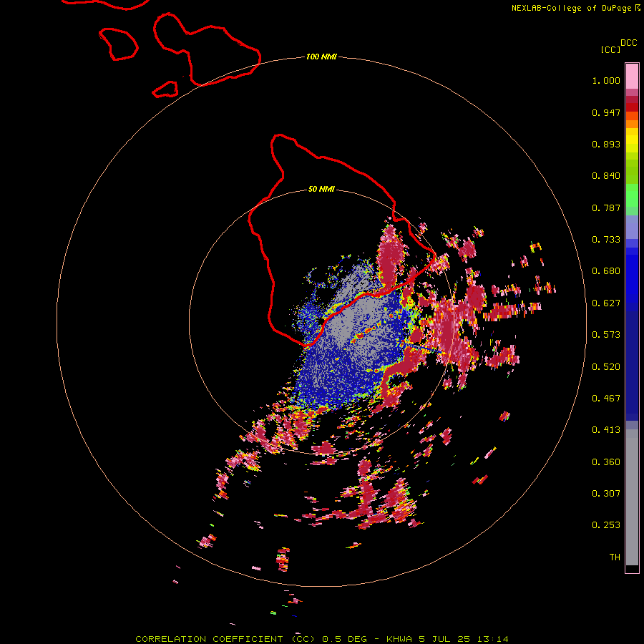Click the TH threshold label on the scale

tap(615, 557)
